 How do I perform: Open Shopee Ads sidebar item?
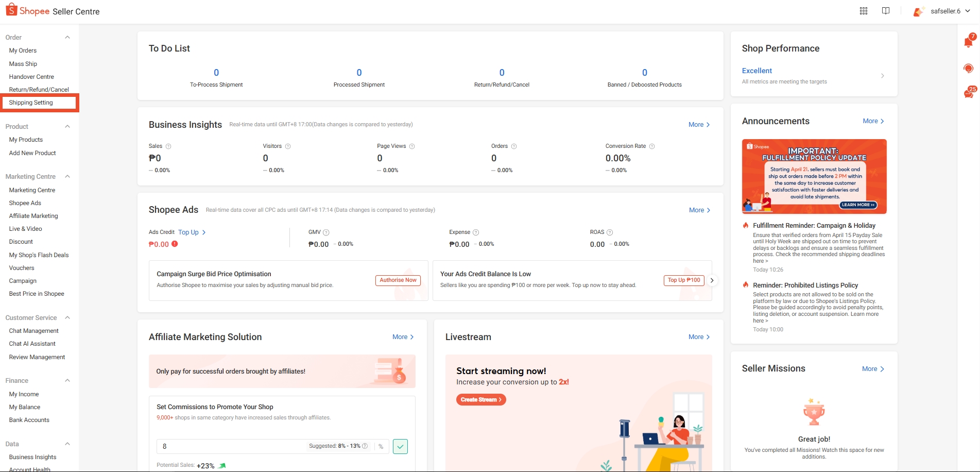point(25,203)
